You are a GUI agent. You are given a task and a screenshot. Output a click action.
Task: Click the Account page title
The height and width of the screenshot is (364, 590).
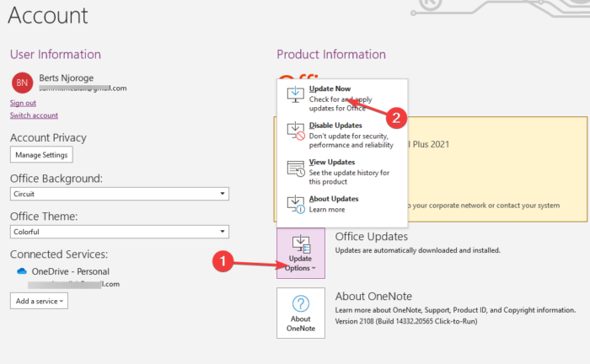click(48, 16)
